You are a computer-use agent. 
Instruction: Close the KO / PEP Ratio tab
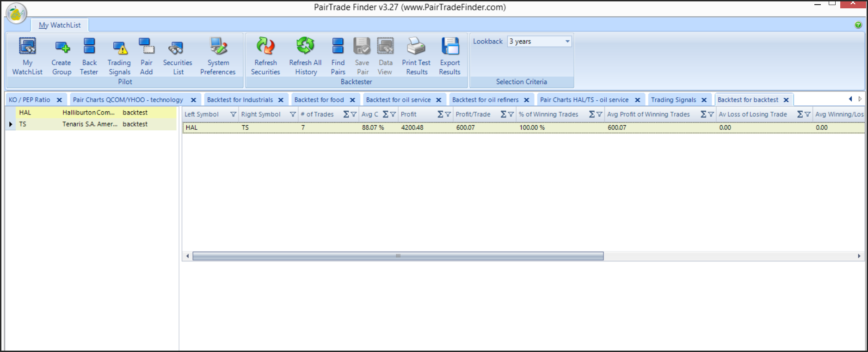(x=59, y=100)
